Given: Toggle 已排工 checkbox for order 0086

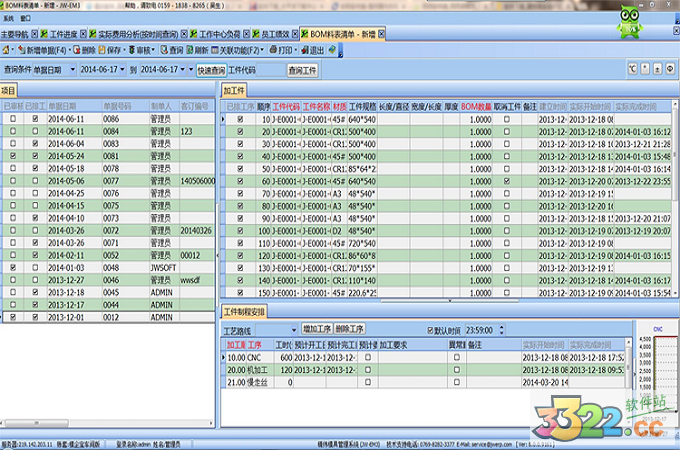Looking at the screenshot, I should coord(35,118).
